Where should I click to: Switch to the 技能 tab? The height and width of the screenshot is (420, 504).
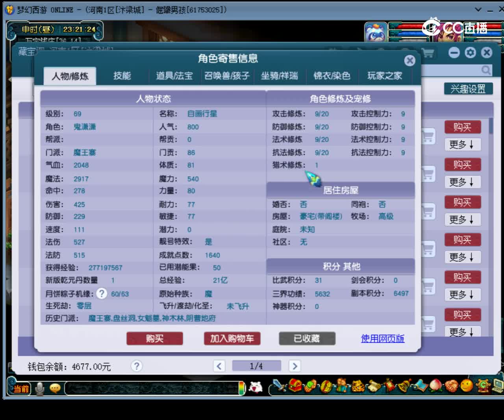[122, 76]
